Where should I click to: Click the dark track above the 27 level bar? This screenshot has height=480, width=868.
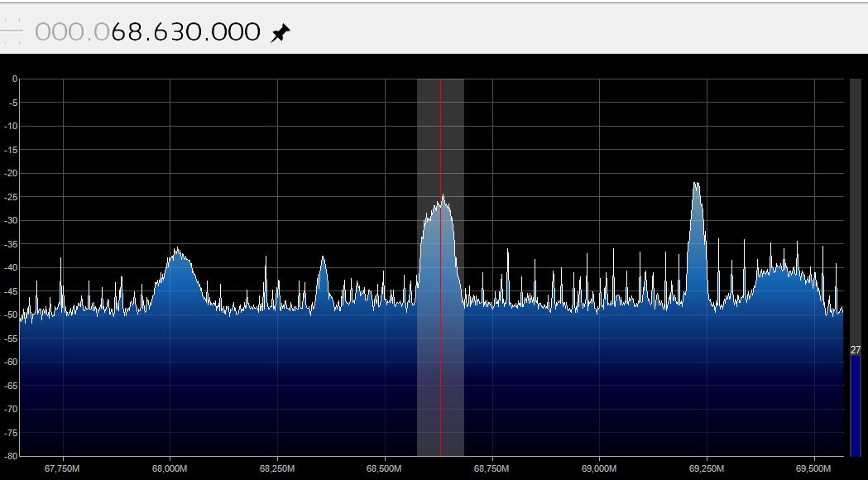(856, 212)
